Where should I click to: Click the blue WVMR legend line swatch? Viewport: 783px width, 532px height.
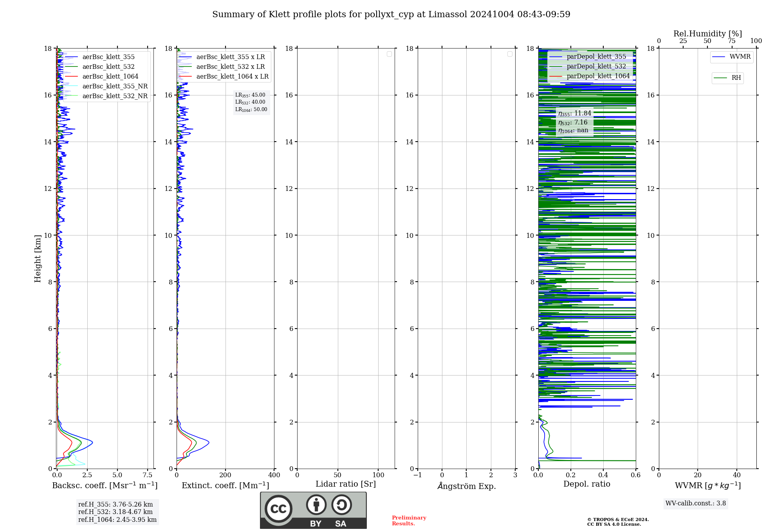pos(719,57)
